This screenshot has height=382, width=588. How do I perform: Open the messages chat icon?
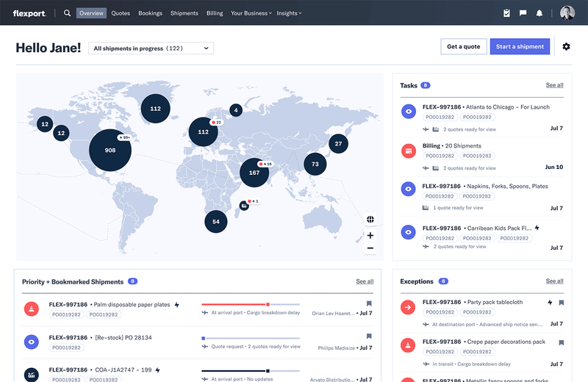coord(523,13)
